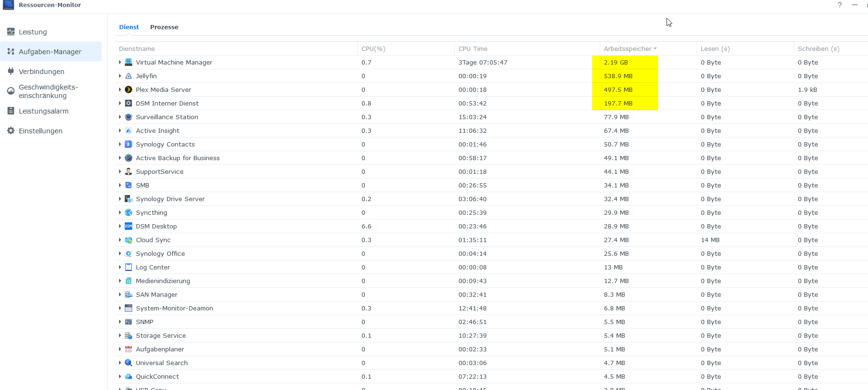
Task: Click the Universal Search icon
Action: 129,363
